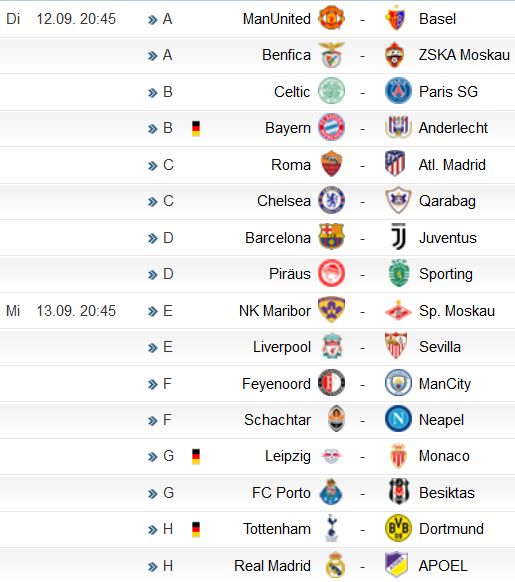The width and height of the screenshot is (515, 582).
Task: Click the Bayern Munich club logo
Action: click(x=331, y=127)
